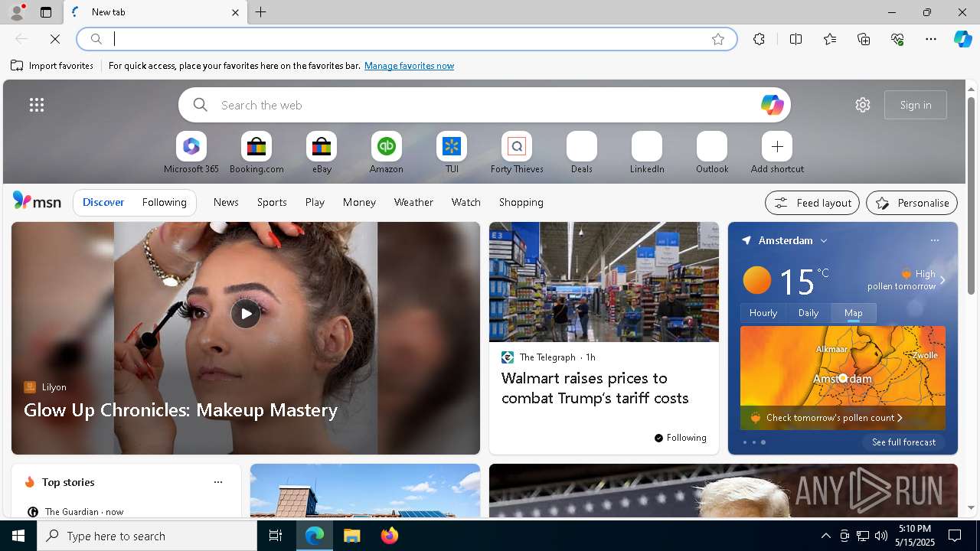Switch to the Discover feed
980x551 pixels.
[103, 202]
